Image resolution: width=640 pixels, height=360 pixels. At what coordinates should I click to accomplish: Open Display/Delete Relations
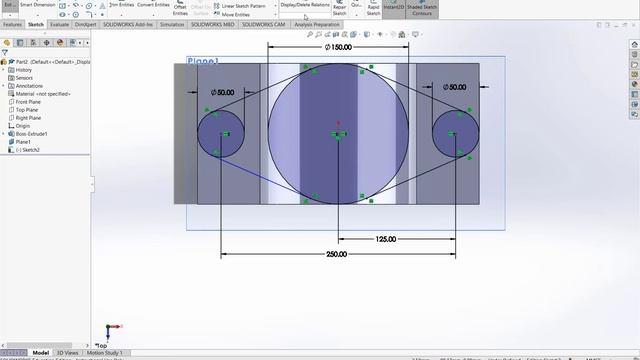click(x=305, y=5)
